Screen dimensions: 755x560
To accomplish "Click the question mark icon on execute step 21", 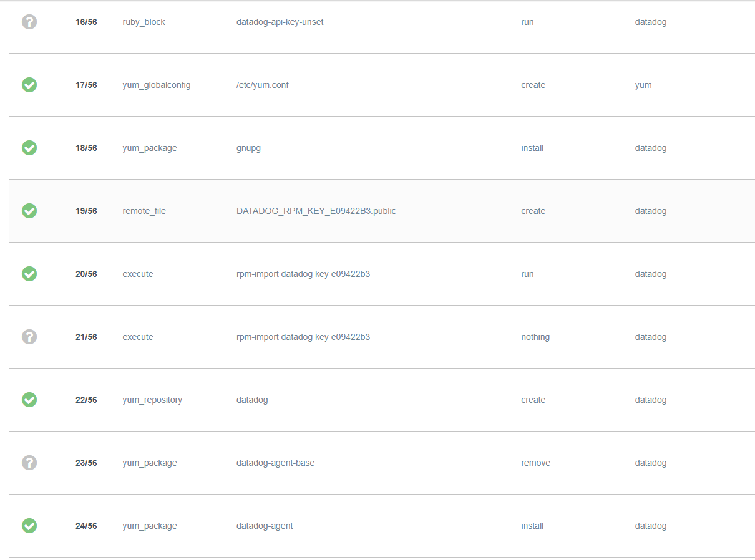I will pos(29,337).
